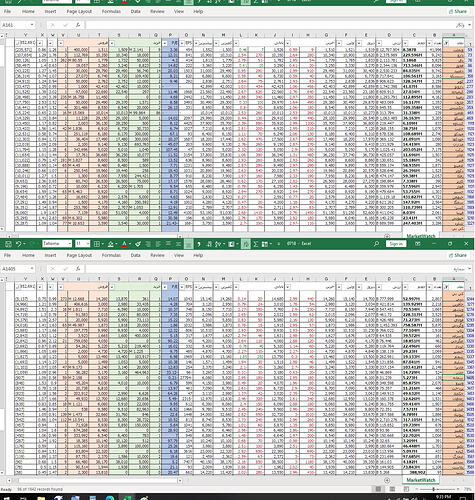Apply red font color 'A' in lower window

(124, 244)
